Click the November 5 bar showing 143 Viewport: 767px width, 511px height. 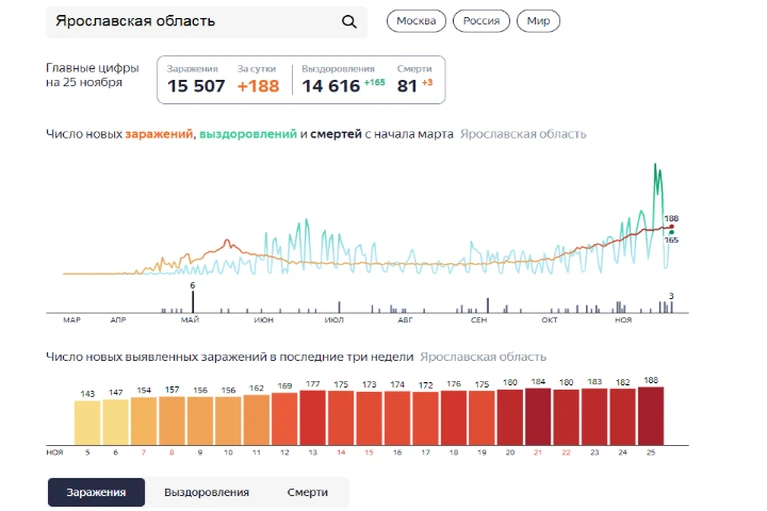(x=87, y=423)
